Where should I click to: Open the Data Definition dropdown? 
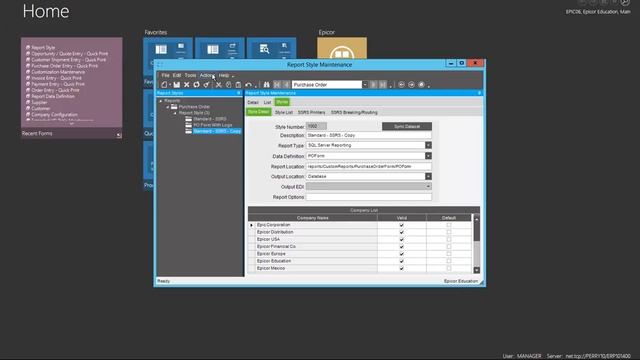[428, 156]
